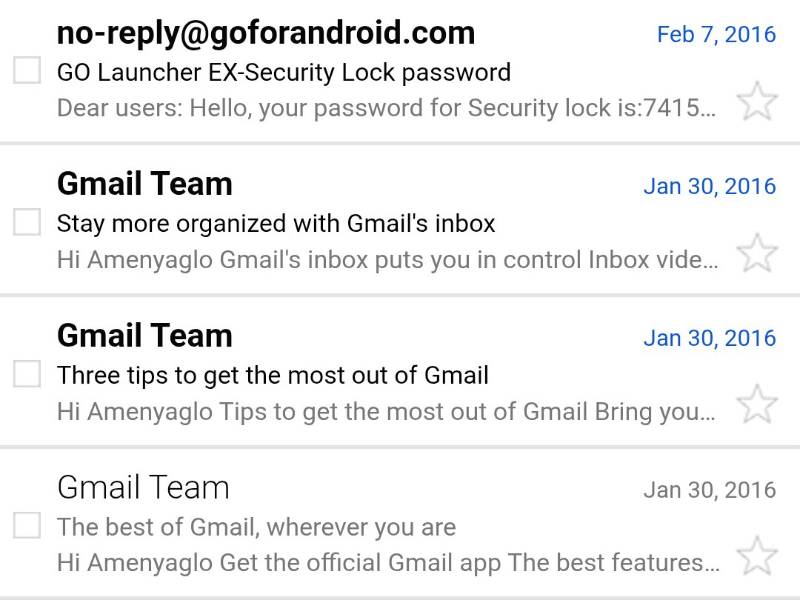800x600 pixels.
Task: Check the box for Three tips email
Action: tap(27, 373)
